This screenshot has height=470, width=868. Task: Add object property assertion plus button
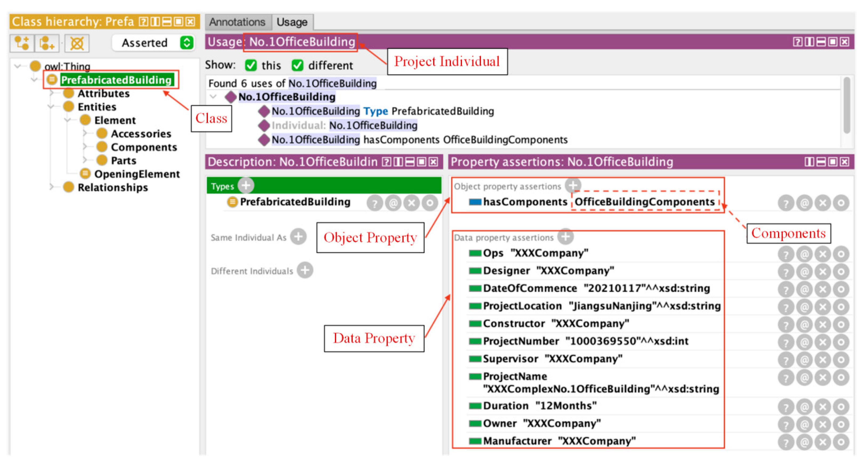573,185
